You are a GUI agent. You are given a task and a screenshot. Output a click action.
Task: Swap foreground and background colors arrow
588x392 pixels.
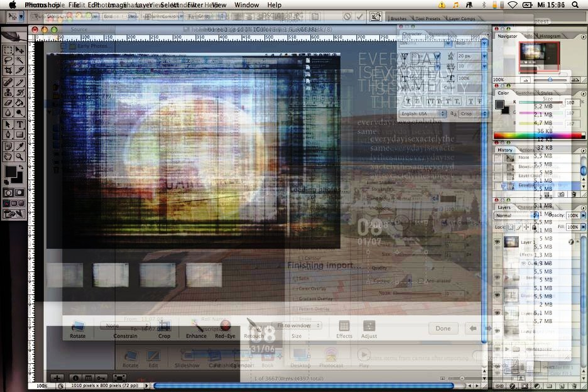click(x=21, y=167)
